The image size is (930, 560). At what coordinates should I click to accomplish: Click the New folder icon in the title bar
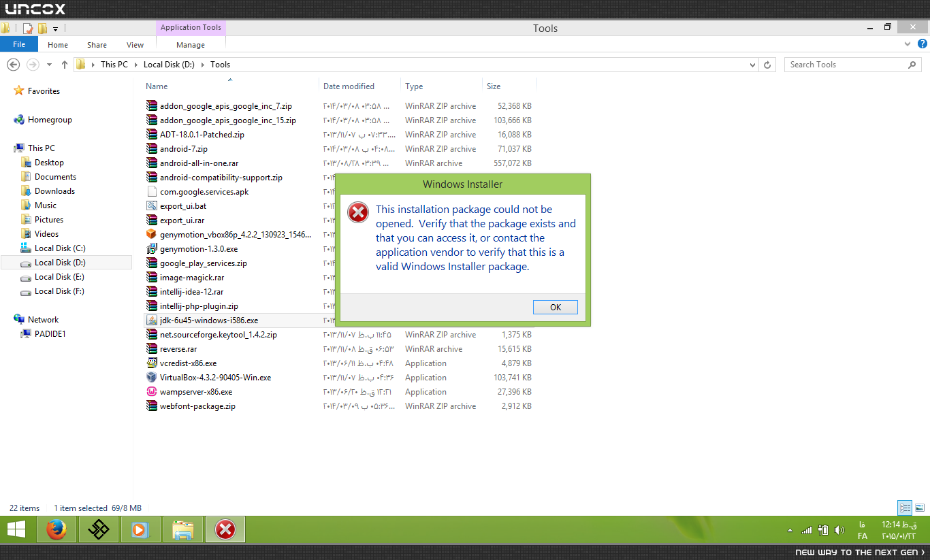(42, 28)
